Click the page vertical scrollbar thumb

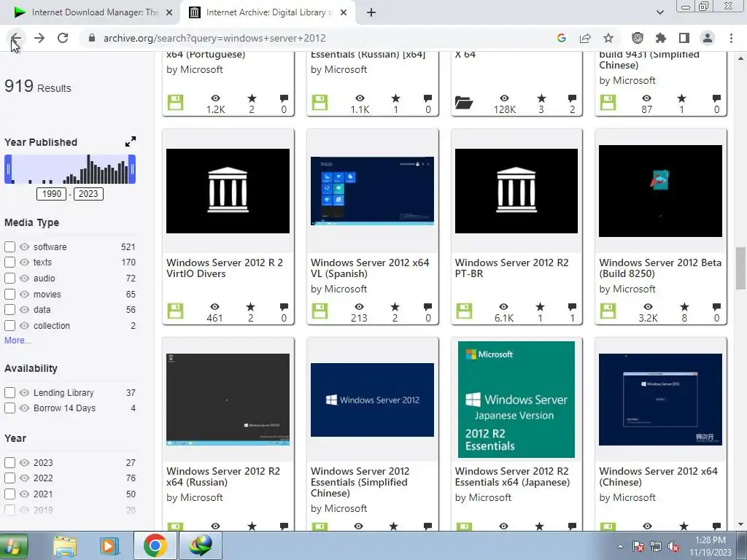740,268
